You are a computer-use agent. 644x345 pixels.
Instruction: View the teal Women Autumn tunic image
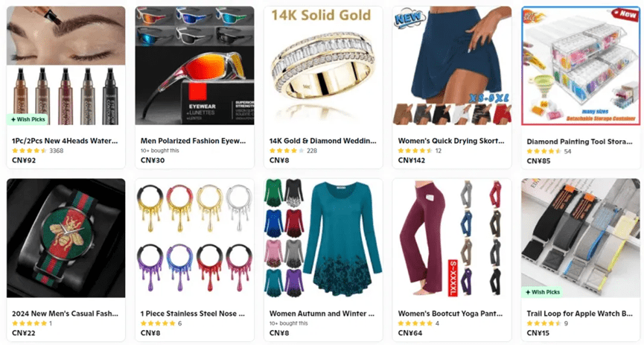point(323,238)
